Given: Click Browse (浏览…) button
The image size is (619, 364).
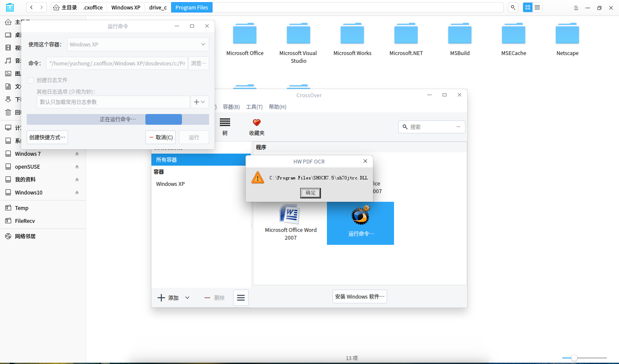Looking at the screenshot, I should (x=199, y=63).
